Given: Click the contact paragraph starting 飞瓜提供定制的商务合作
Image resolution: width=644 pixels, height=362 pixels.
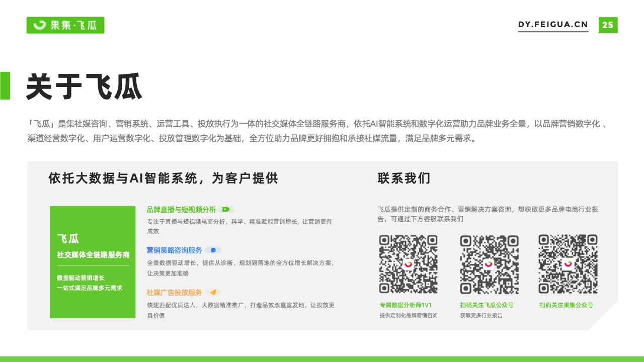Looking at the screenshot, I should 488,214.
